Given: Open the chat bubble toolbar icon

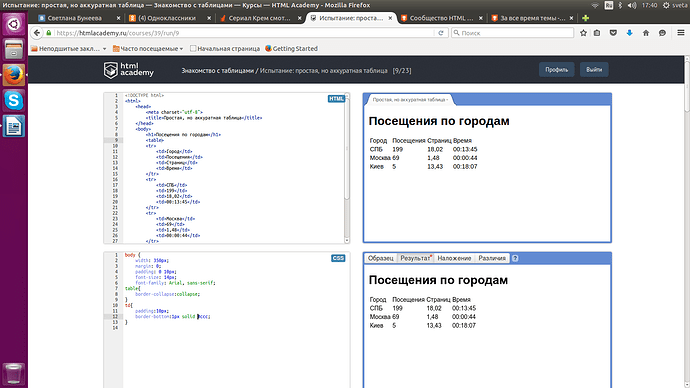Looking at the screenshot, I should (x=662, y=33).
